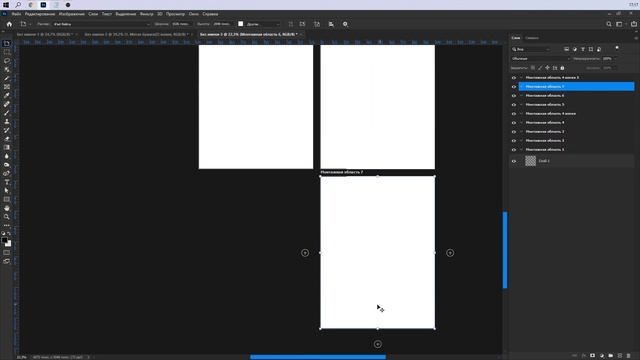Select the Zoom tool in toolbox
Viewport: 640px width, 360px height.
pyautogui.click(x=7, y=217)
